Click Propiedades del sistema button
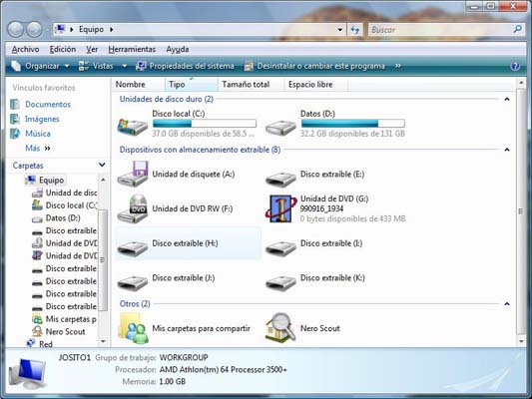The height and width of the screenshot is (399, 532). (186, 66)
